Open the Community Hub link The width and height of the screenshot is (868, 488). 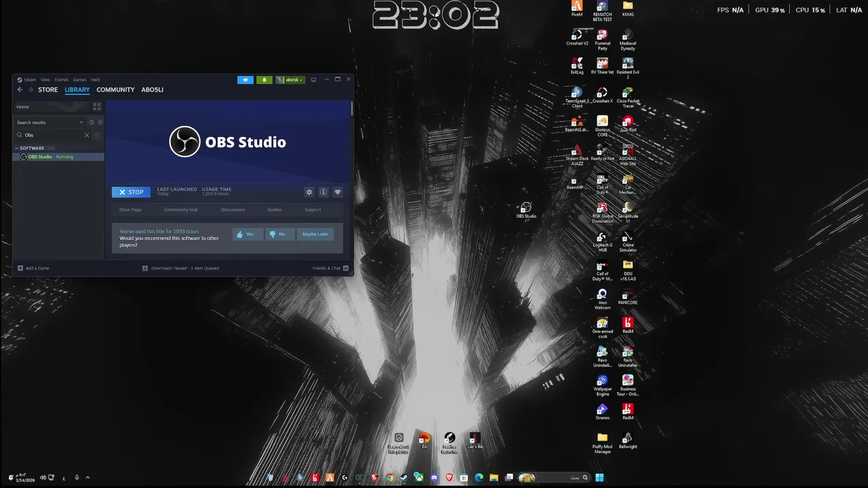pyautogui.click(x=181, y=209)
